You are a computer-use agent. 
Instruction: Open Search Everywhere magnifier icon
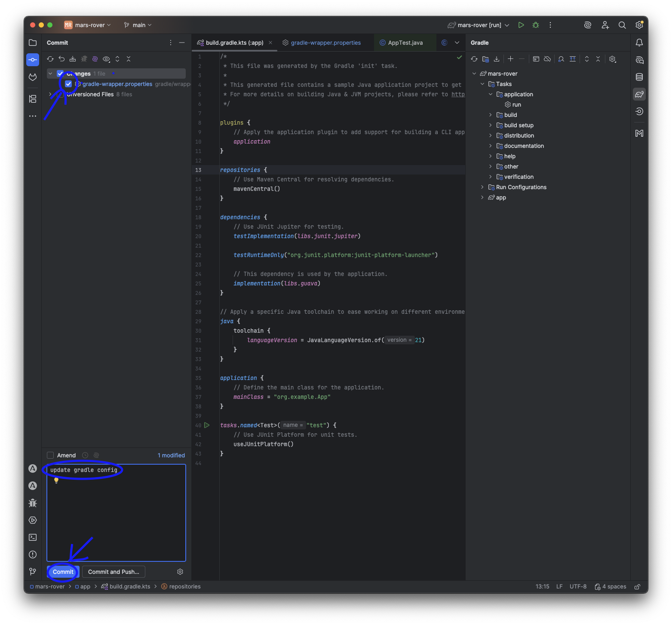pyautogui.click(x=622, y=25)
